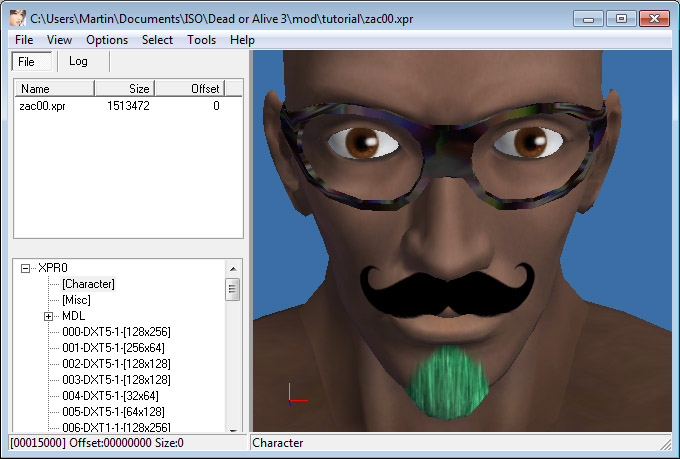
Task: Click the tree view scrollbar thumb
Action: coord(233,289)
